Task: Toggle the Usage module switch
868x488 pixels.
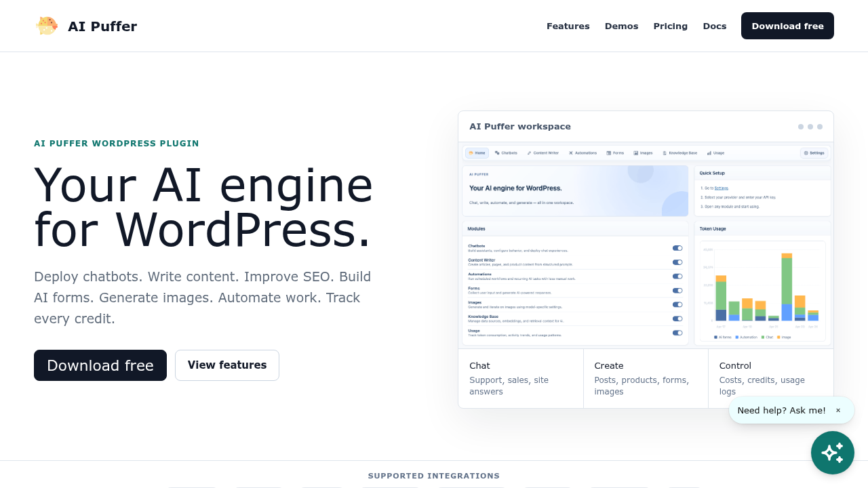Action: pyautogui.click(x=677, y=333)
